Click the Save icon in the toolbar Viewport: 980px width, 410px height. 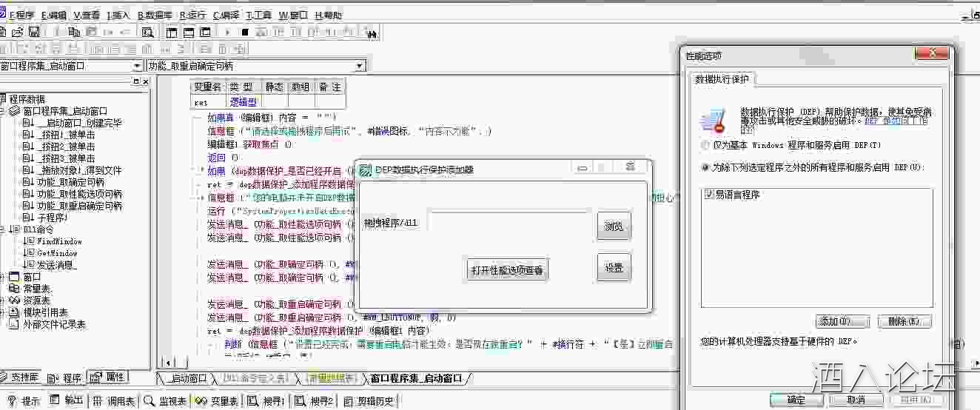(x=34, y=32)
